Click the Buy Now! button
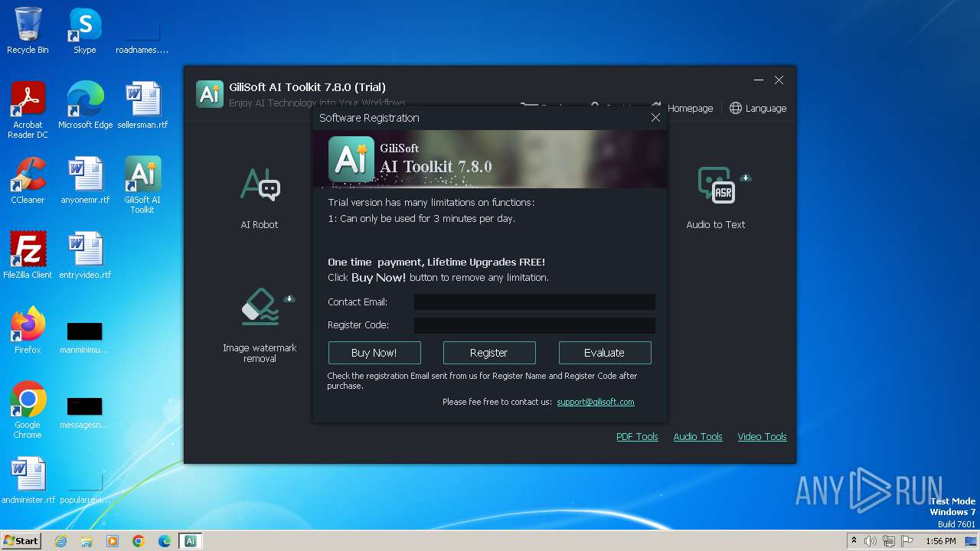This screenshot has height=551, width=980. [374, 353]
